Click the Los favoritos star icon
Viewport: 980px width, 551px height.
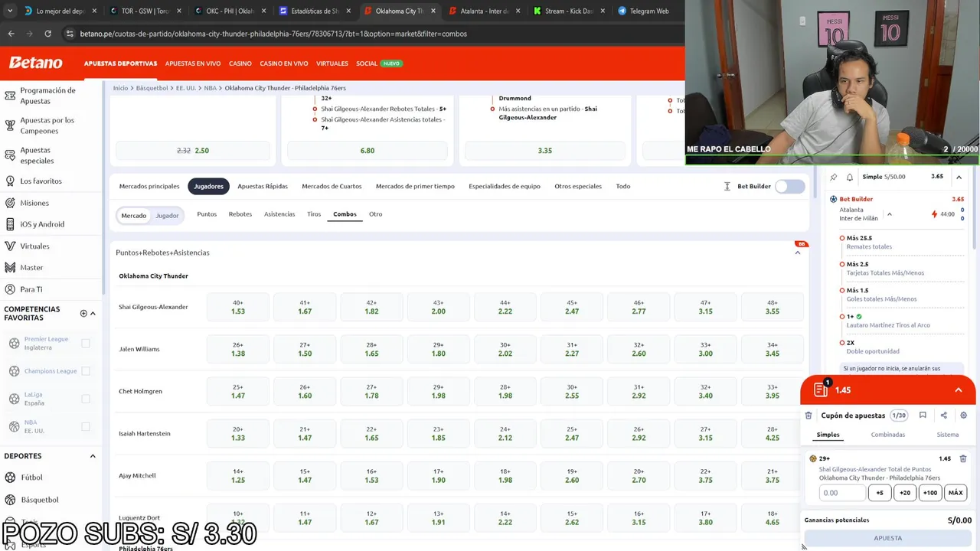10,181
